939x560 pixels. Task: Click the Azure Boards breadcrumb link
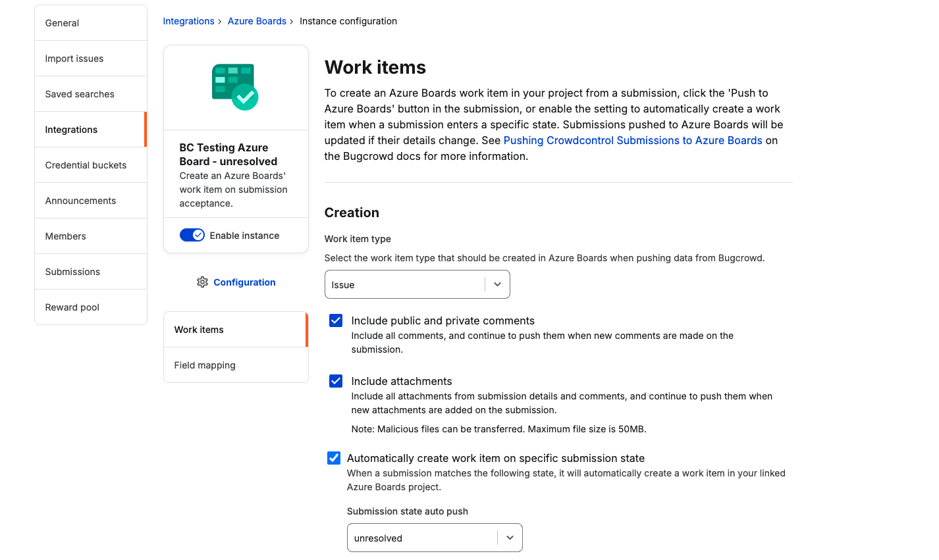(x=257, y=21)
